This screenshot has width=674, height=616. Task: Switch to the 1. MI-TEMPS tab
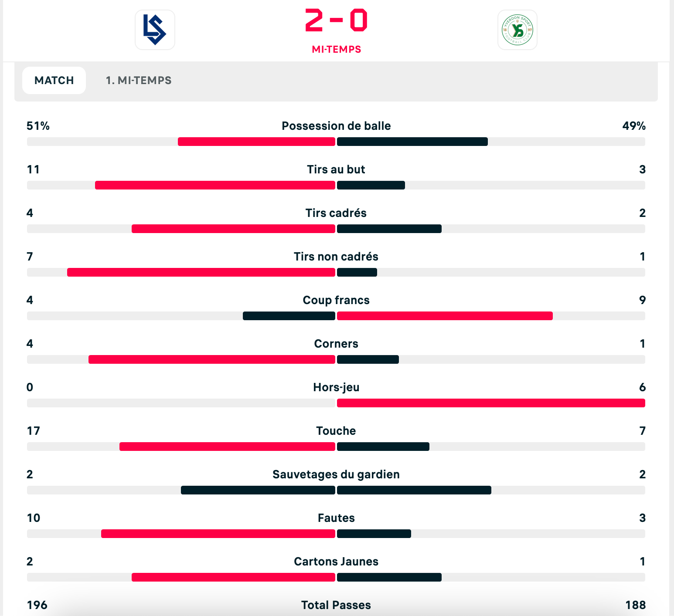139,81
